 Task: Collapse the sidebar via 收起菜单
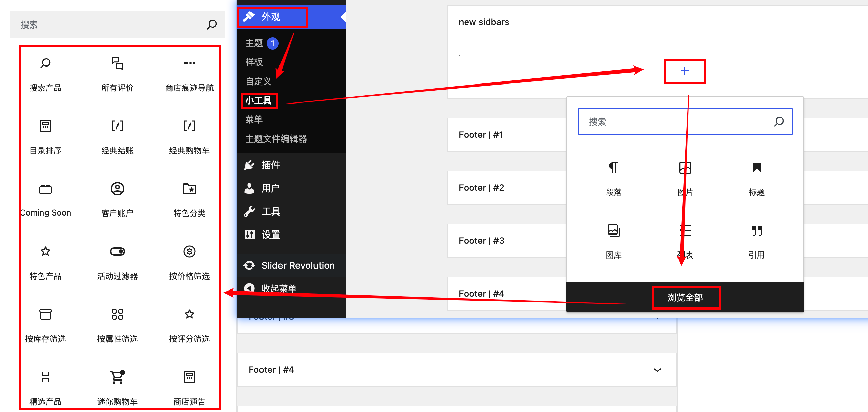(291, 288)
